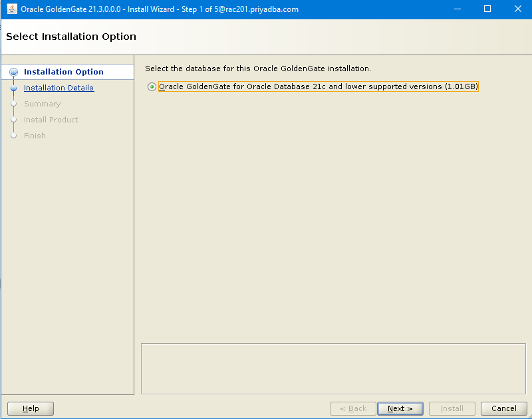The width and height of the screenshot is (532, 419).
Task: Click the Finish step bullet icon
Action: coord(13,136)
